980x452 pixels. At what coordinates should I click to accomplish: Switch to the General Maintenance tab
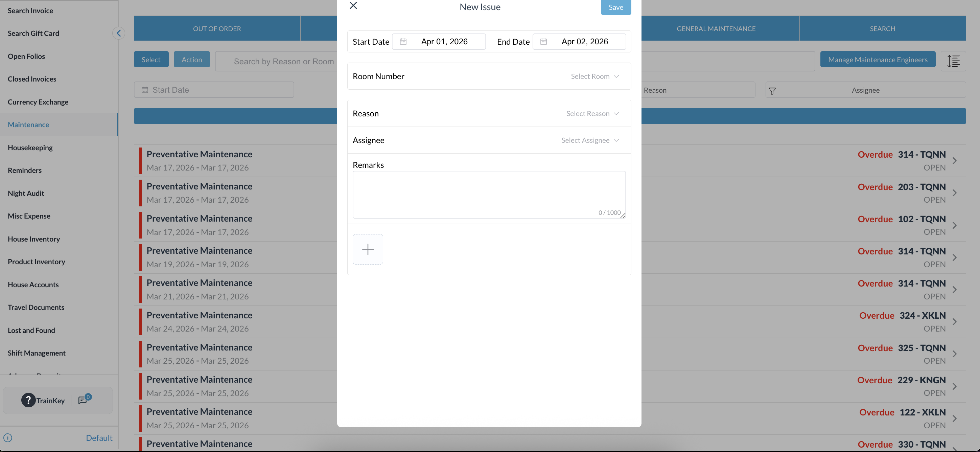point(716,29)
